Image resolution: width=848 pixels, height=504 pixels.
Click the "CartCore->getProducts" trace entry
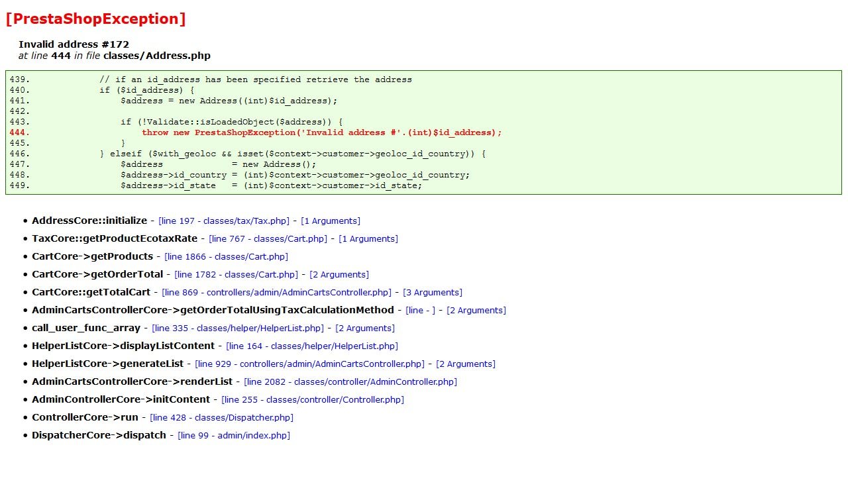92,256
